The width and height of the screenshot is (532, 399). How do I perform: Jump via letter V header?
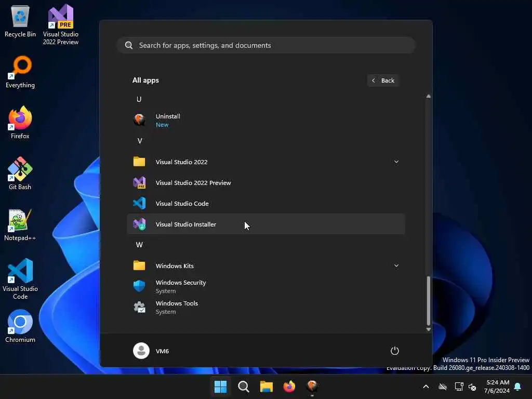(139, 141)
